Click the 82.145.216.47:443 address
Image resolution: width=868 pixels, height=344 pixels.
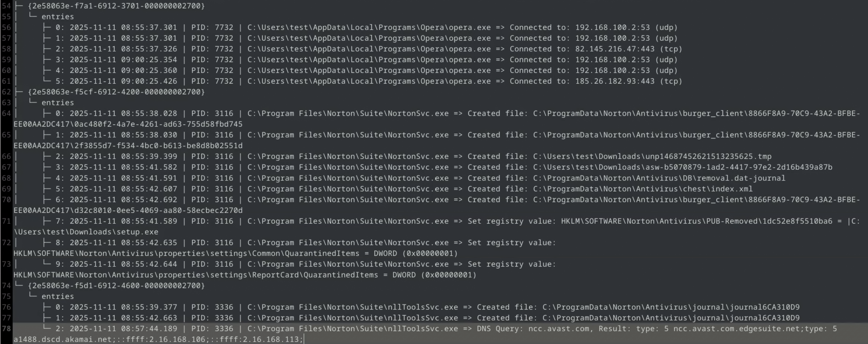pos(614,49)
